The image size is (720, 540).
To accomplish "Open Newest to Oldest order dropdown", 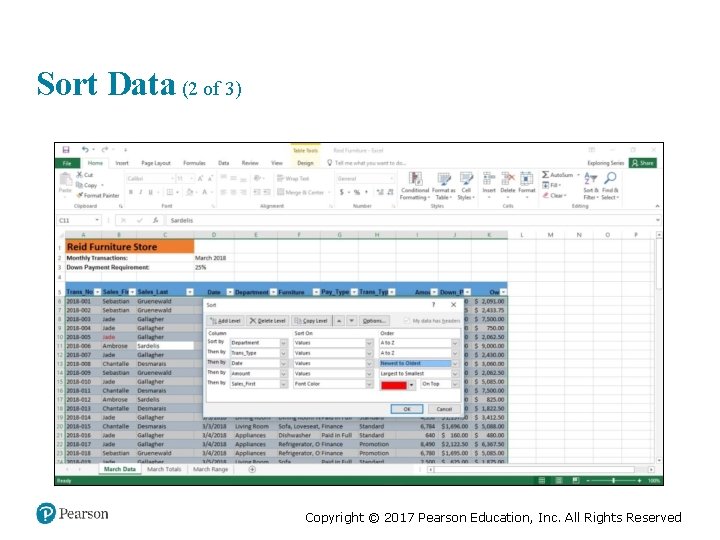I will [x=455, y=363].
